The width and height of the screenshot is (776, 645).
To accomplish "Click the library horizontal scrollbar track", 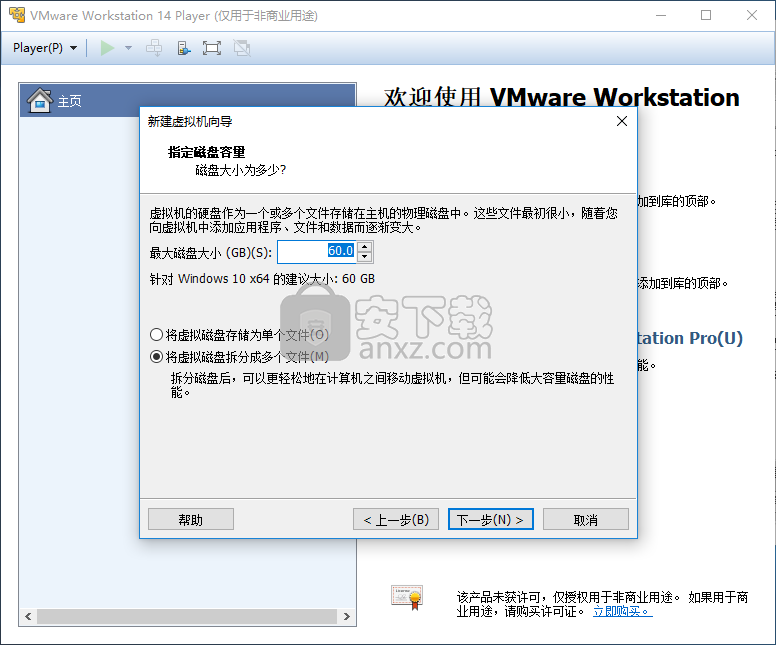I will pos(187,616).
